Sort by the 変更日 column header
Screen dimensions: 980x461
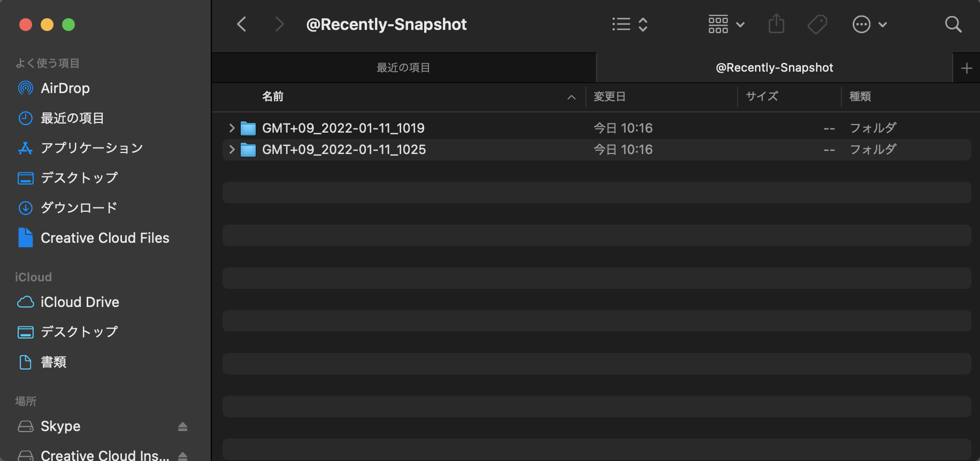(x=609, y=97)
